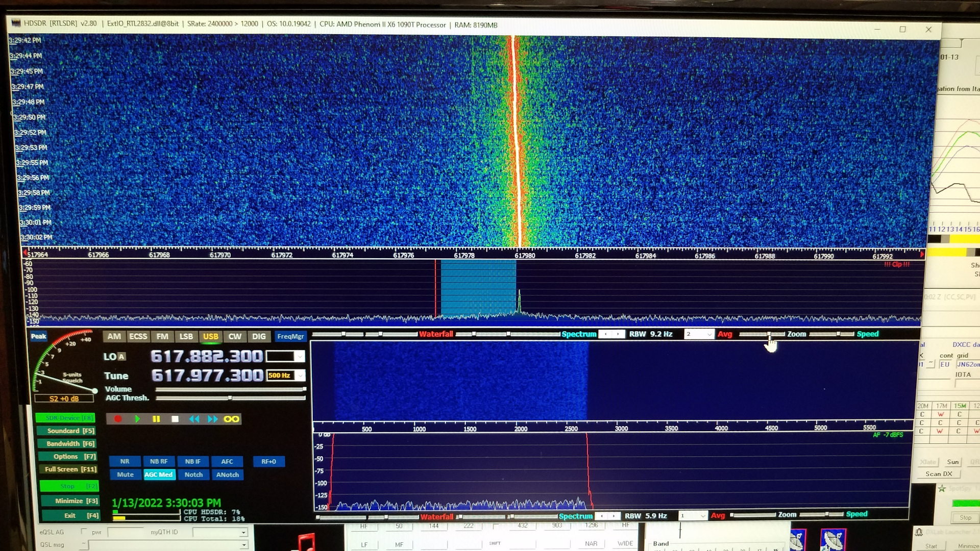Enable Mute audio toggle
Image resolution: width=980 pixels, height=551 pixels.
click(125, 474)
